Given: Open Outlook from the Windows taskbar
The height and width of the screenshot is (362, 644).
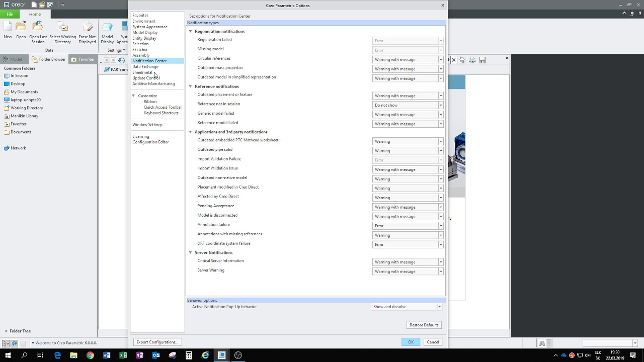Looking at the screenshot, I should [156, 355].
